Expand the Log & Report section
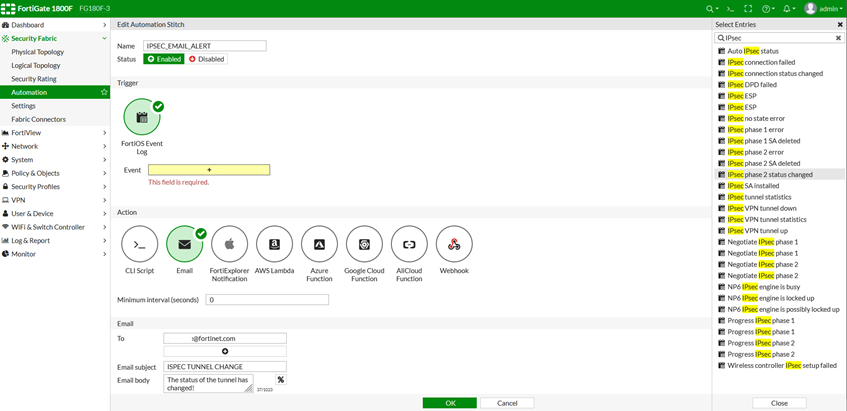The height and width of the screenshot is (411, 847). [55, 240]
